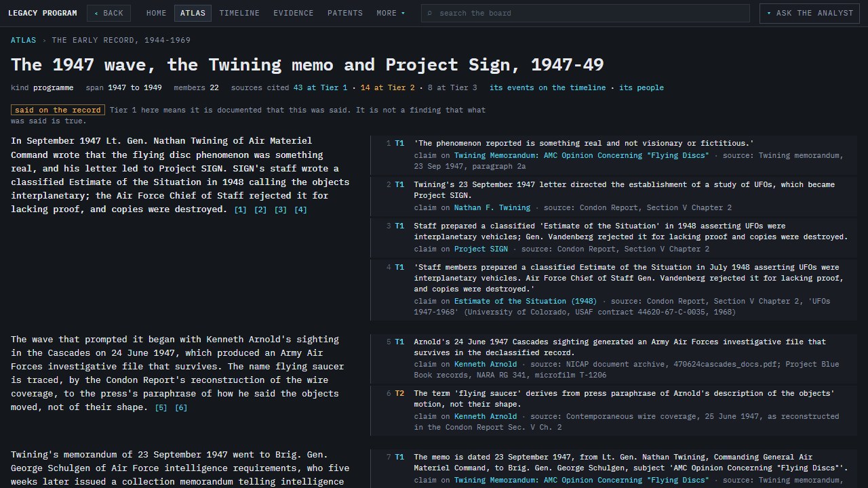
Task: Click the T1 tier tag on claim 5
Action: click(399, 342)
